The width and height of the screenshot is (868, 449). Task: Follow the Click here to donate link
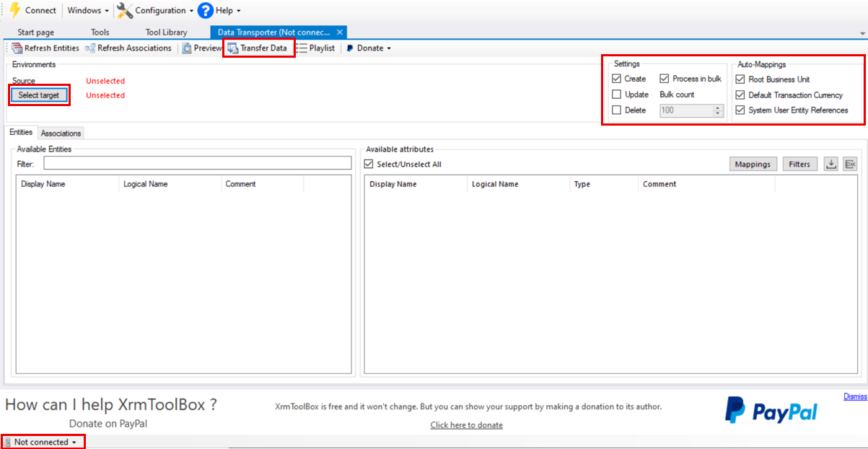pyautogui.click(x=466, y=424)
